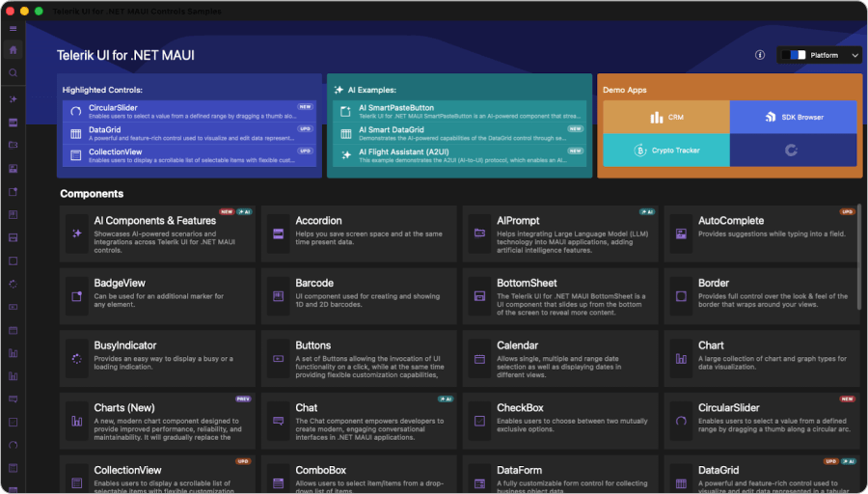Open the AI Components & Features card

(157, 233)
